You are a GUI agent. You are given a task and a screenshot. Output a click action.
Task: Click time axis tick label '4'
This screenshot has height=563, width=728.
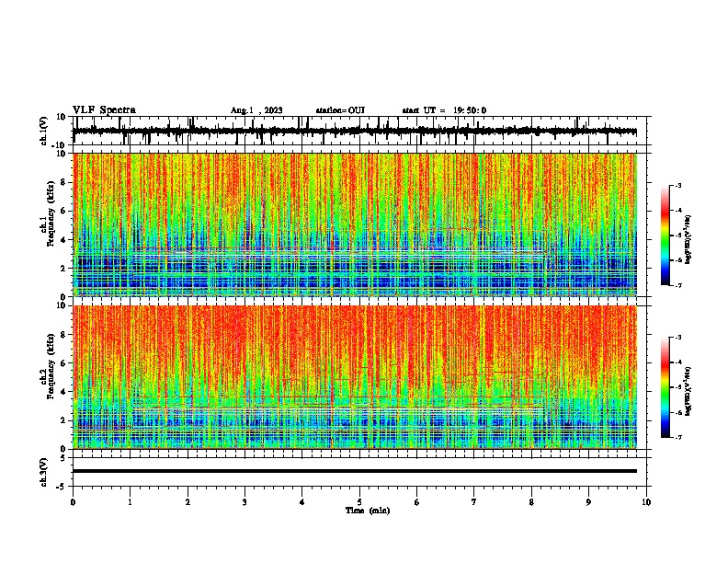302,502
